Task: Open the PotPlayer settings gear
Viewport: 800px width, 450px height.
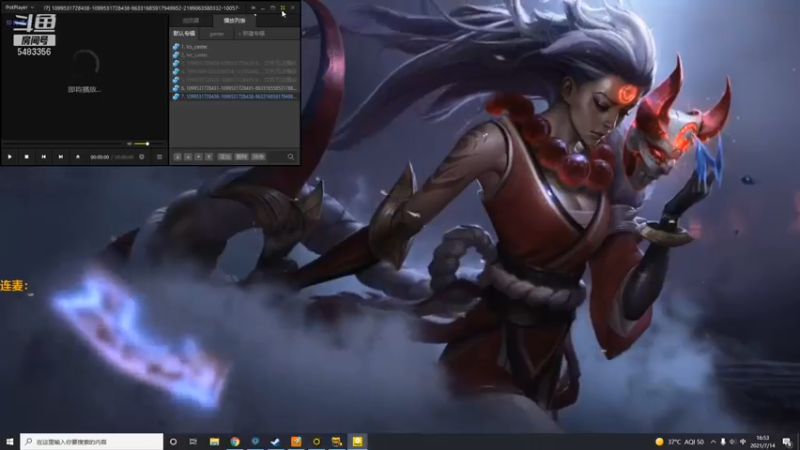Action: tap(142, 157)
